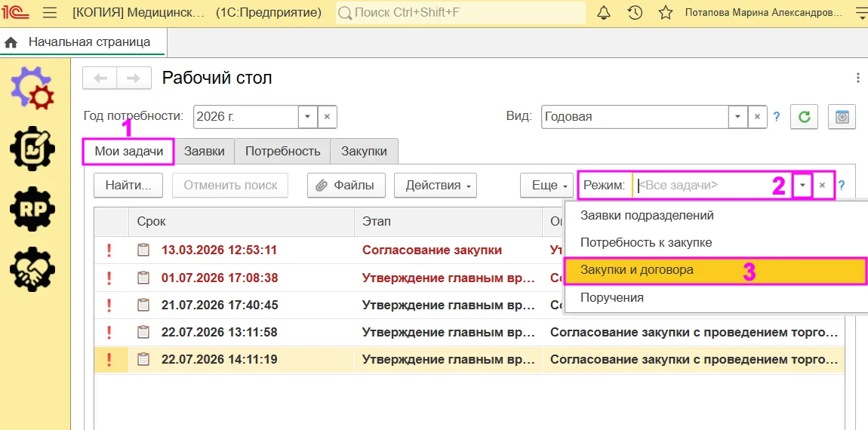The width and height of the screenshot is (868, 430).
Task: Clear the Год потребности field with X
Action: 327,117
